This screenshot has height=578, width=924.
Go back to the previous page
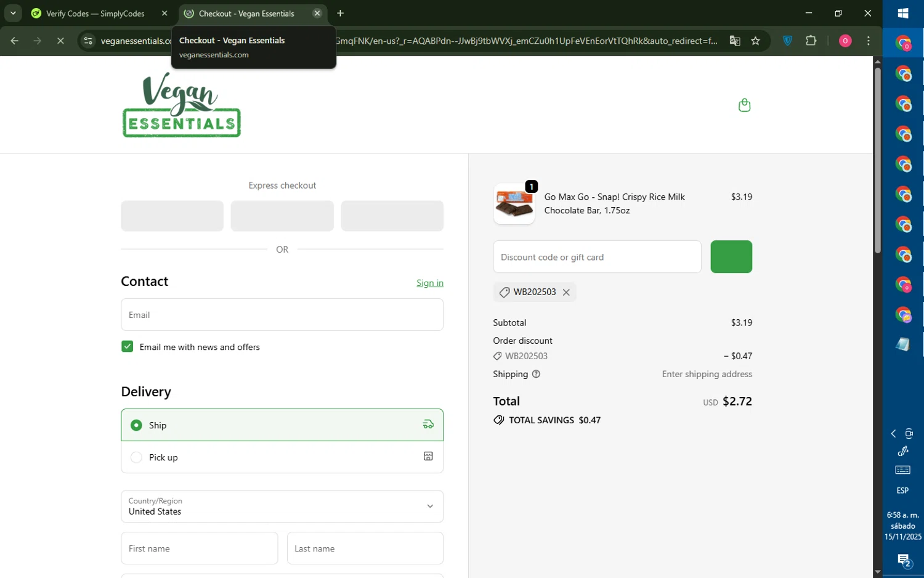14,41
